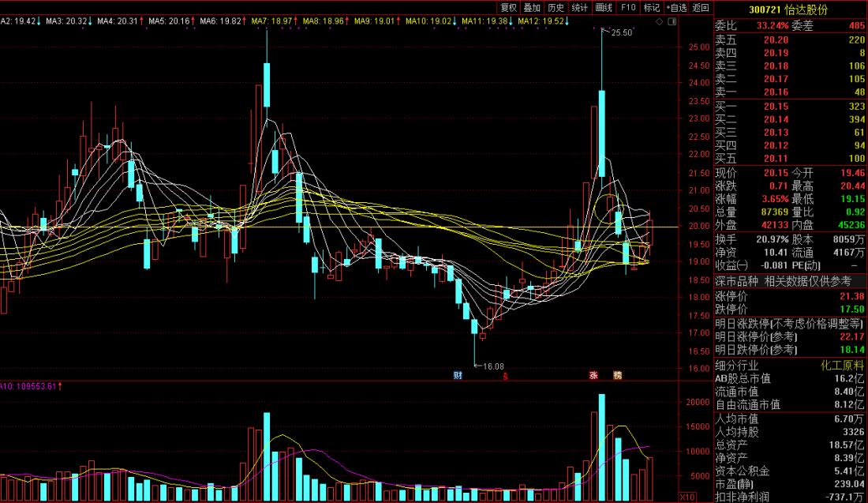Click the 委比 33.24% value
868x503 pixels.
pos(773,25)
